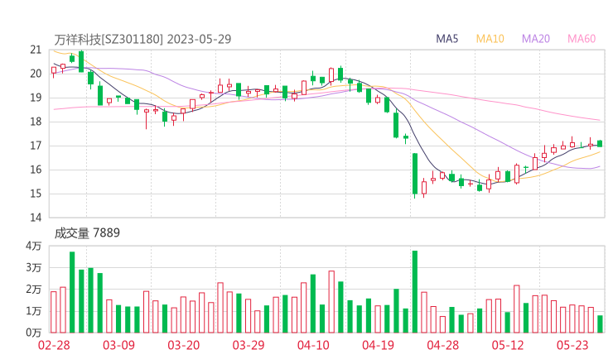Click the 0万 volume axis label
Screen dimensions: 613x364
point(34,333)
